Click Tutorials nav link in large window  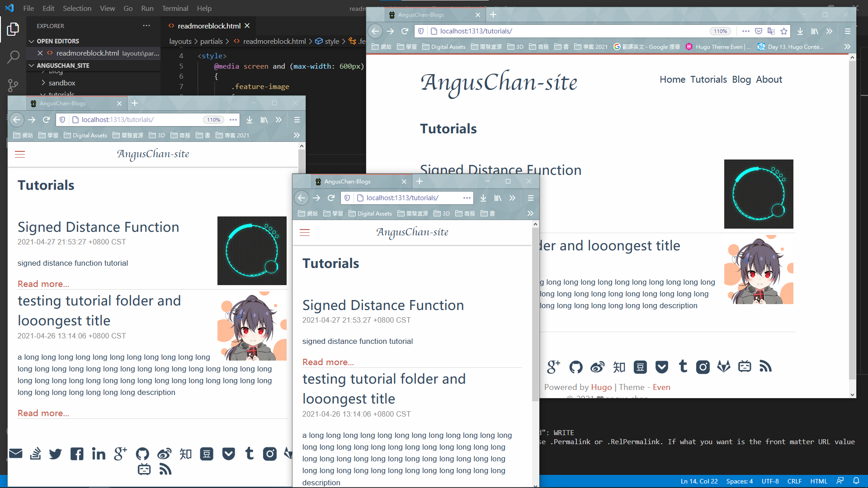point(708,80)
